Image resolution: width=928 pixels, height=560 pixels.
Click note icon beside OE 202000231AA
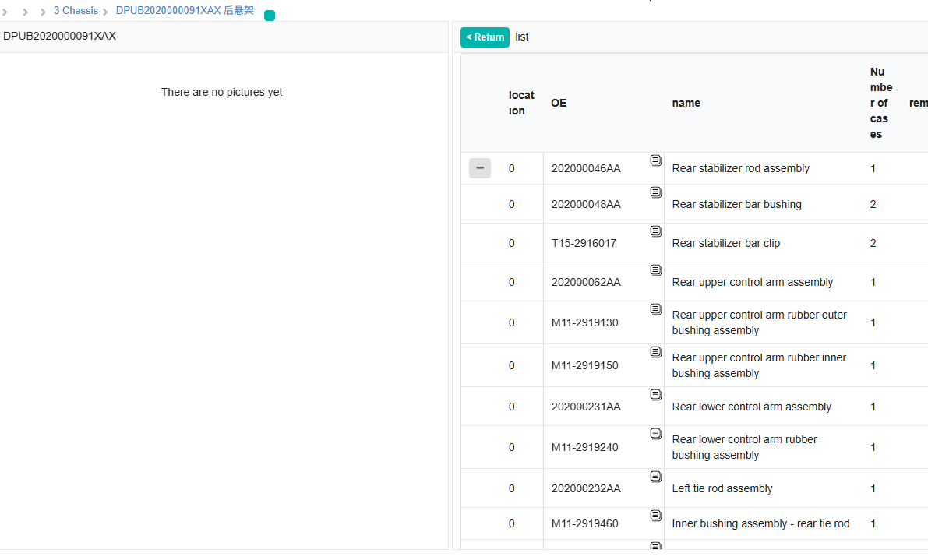coord(656,395)
